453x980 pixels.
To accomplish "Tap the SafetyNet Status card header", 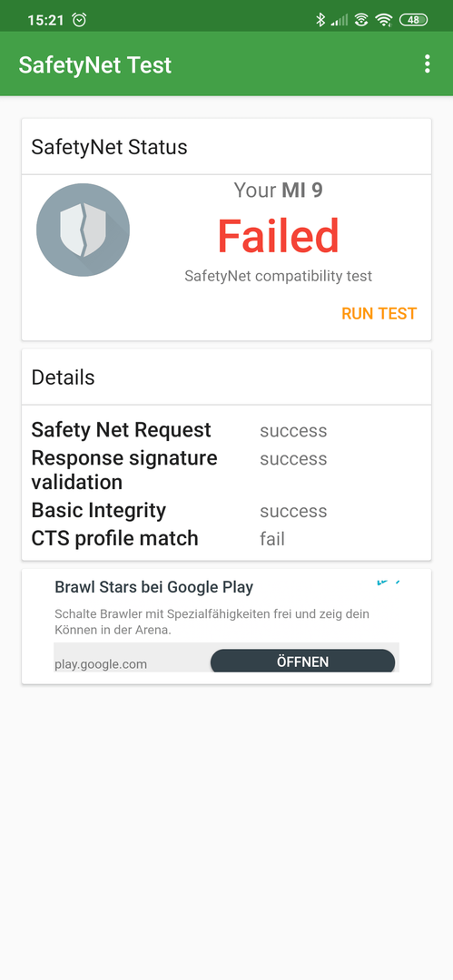I will pos(227,147).
